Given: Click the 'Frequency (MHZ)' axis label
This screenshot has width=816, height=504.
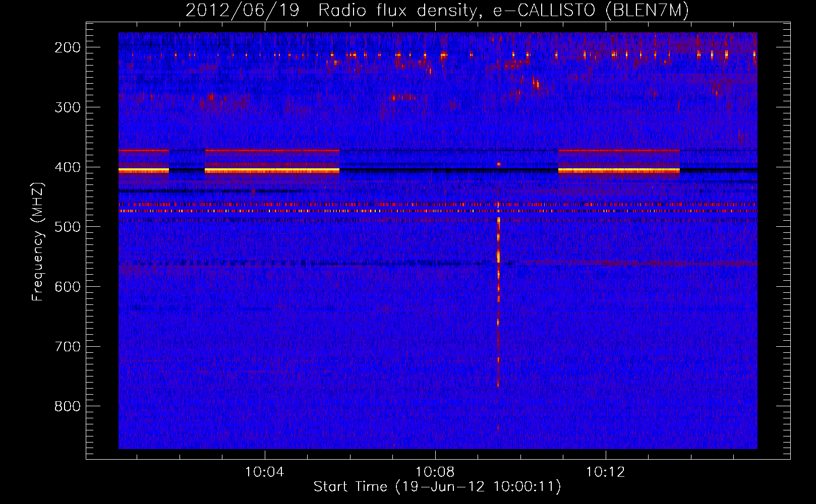Looking at the screenshot, I should pyautogui.click(x=38, y=241).
